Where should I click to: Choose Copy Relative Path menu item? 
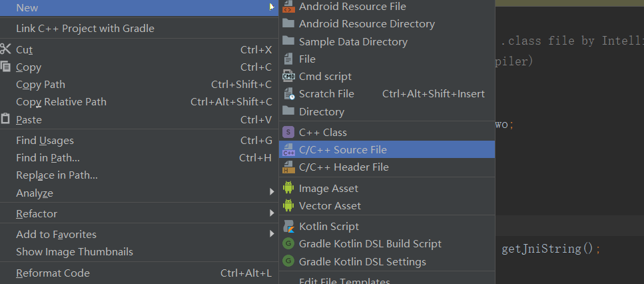pyautogui.click(x=139, y=101)
